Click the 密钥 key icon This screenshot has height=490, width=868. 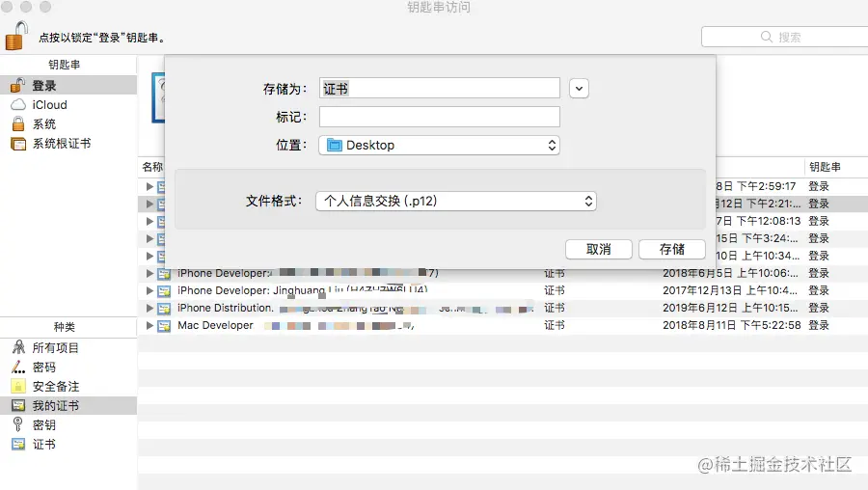pyautogui.click(x=18, y=424)
